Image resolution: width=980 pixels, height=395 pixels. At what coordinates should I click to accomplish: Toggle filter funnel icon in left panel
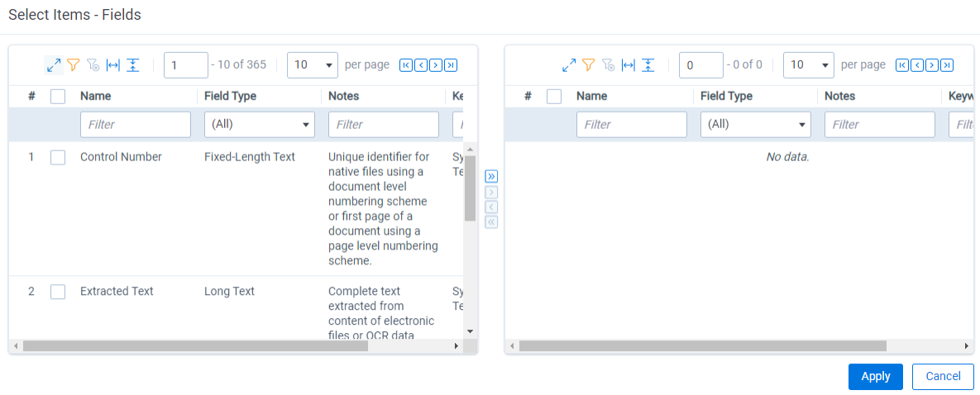point(74,64)
